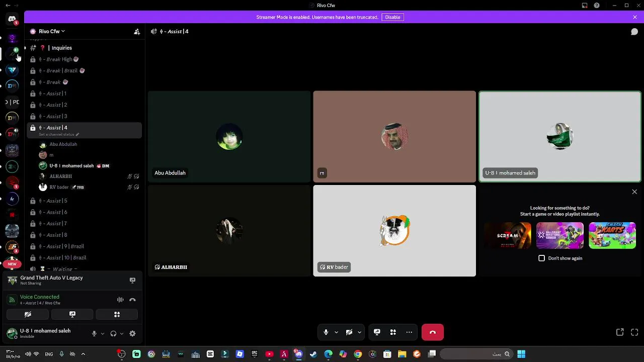Viewport: 644px width, 362px height.
Task: Open activities icon in bottom call controls
Action: point(393,332)
